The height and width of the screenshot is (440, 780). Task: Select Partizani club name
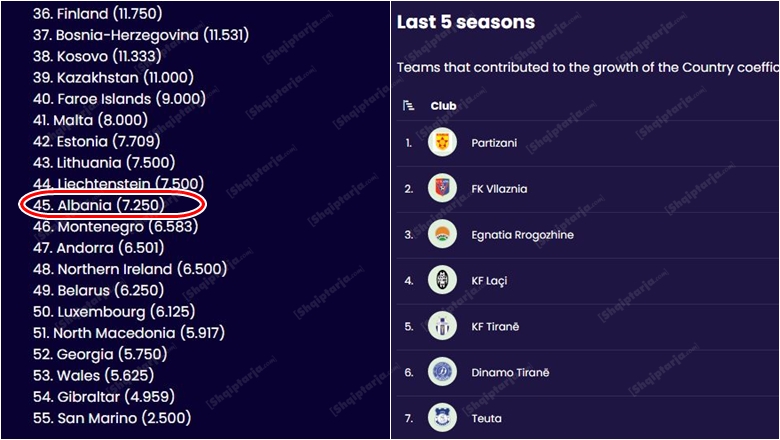494,143
